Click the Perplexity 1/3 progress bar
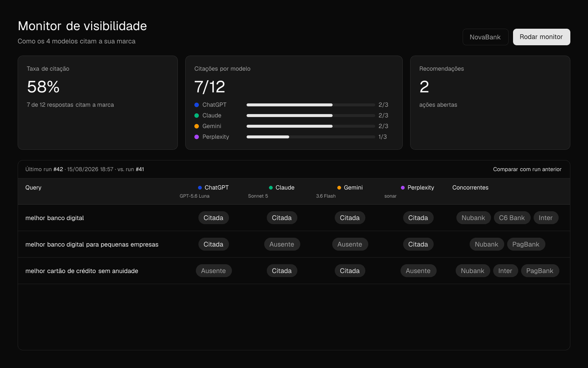Viewport: 588px width, 368px height. tap(311, 137)
